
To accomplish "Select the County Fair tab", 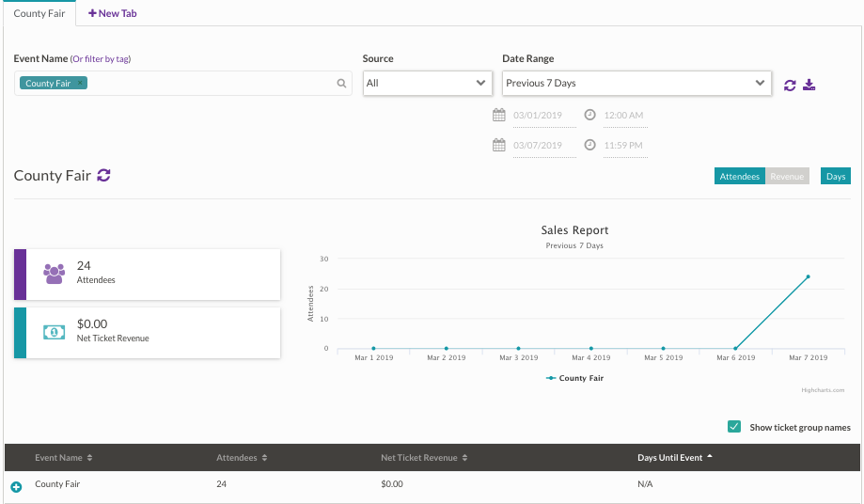I will pyautogui.click(x=38, y=14).
